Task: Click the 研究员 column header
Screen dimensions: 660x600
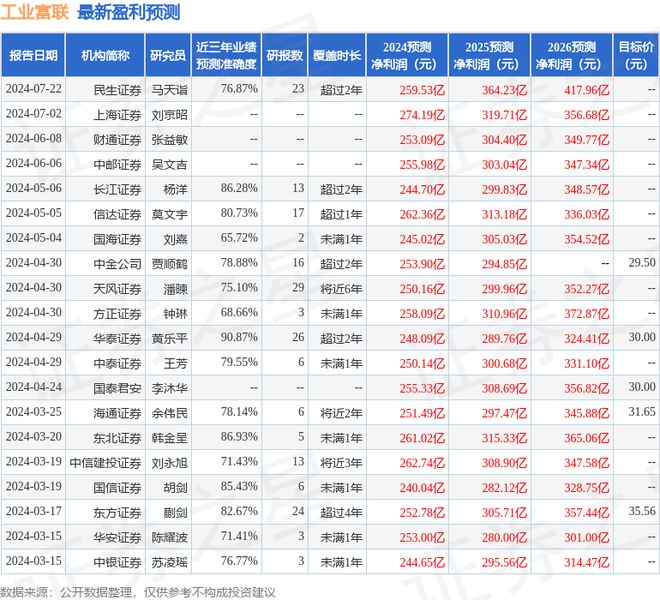Action: pos(168,56)
